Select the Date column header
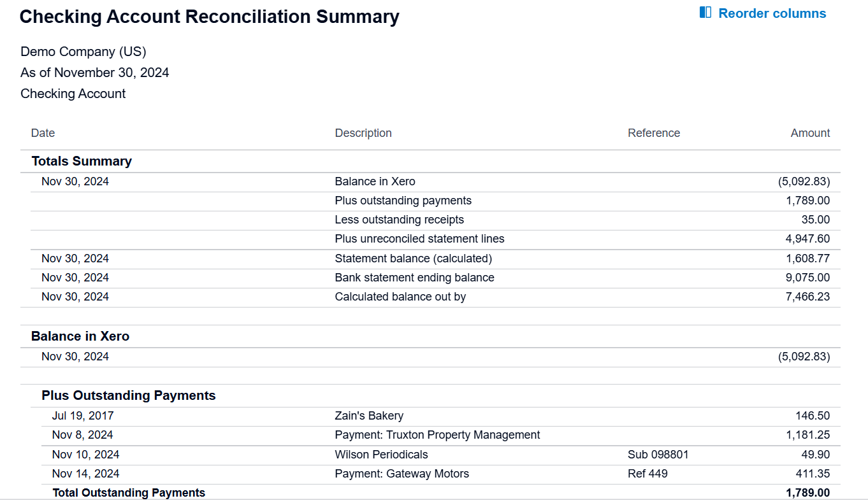 tap(43, 132)
